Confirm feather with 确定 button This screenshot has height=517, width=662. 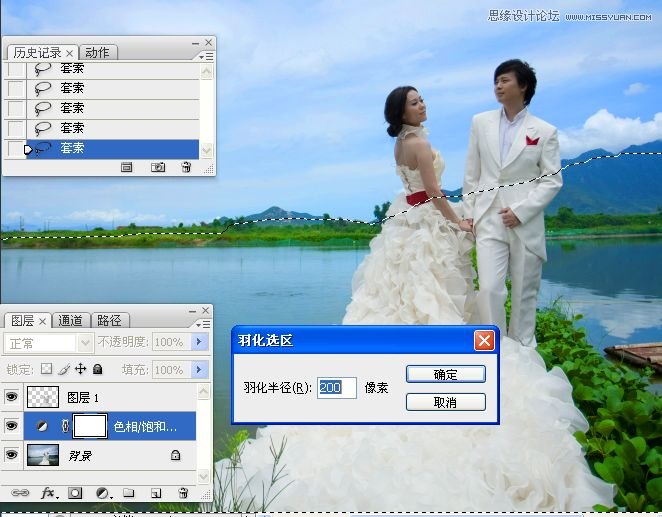coord(445,374)
